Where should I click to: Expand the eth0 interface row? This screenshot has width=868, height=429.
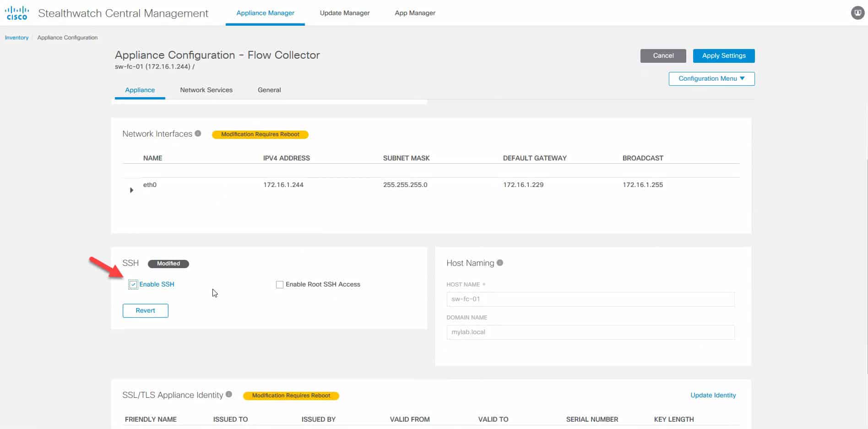coord(131,190)
